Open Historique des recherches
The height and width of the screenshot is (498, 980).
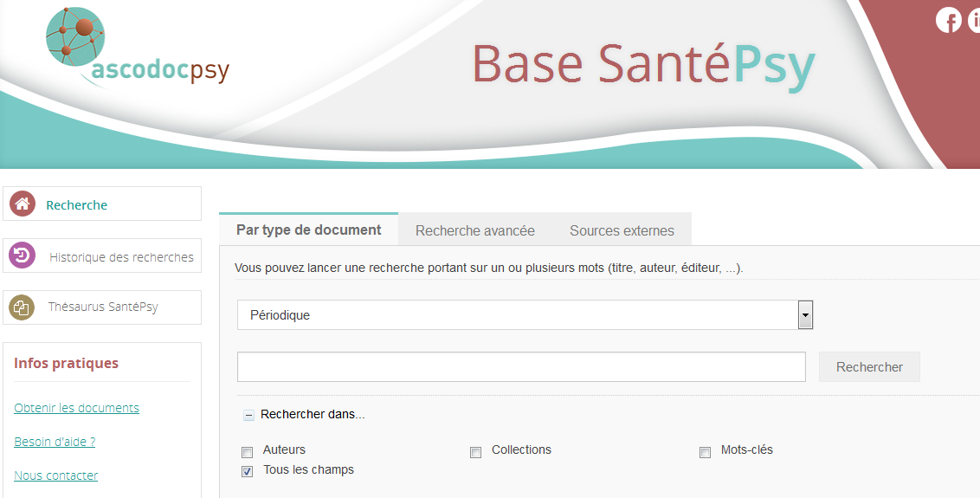point(102,255)
